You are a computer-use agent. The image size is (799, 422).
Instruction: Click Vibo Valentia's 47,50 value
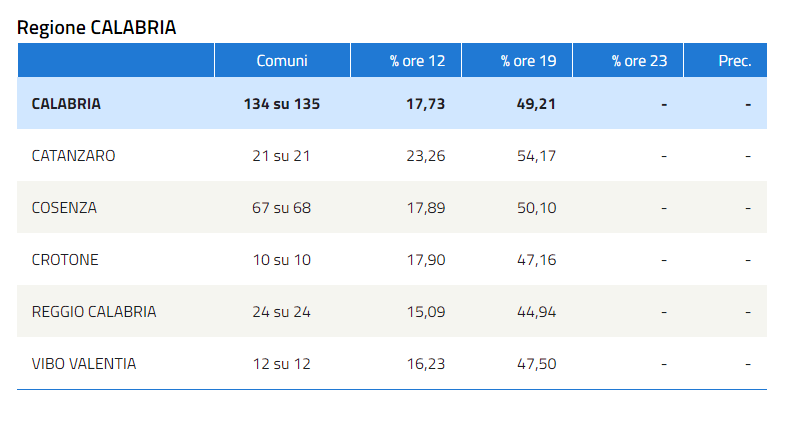537,364
